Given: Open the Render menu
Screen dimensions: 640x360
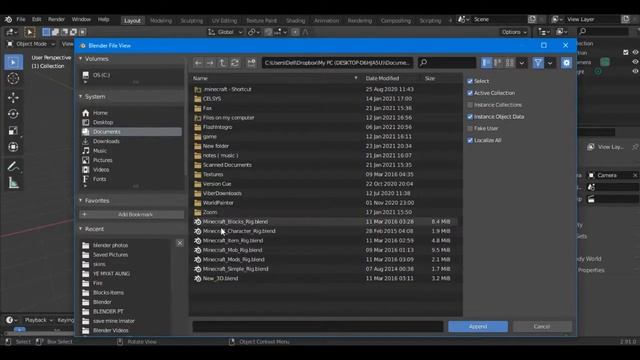Looking at the screenshot, I should [56, 19].
